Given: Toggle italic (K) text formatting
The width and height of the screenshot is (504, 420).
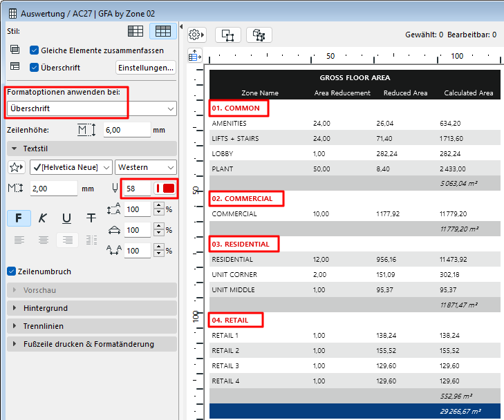Looking at the screenshot, I should tap(43, 218).
